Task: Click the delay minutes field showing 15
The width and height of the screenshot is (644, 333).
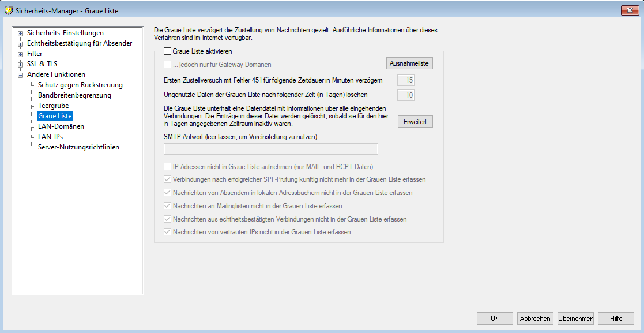Action: (406, 81)
